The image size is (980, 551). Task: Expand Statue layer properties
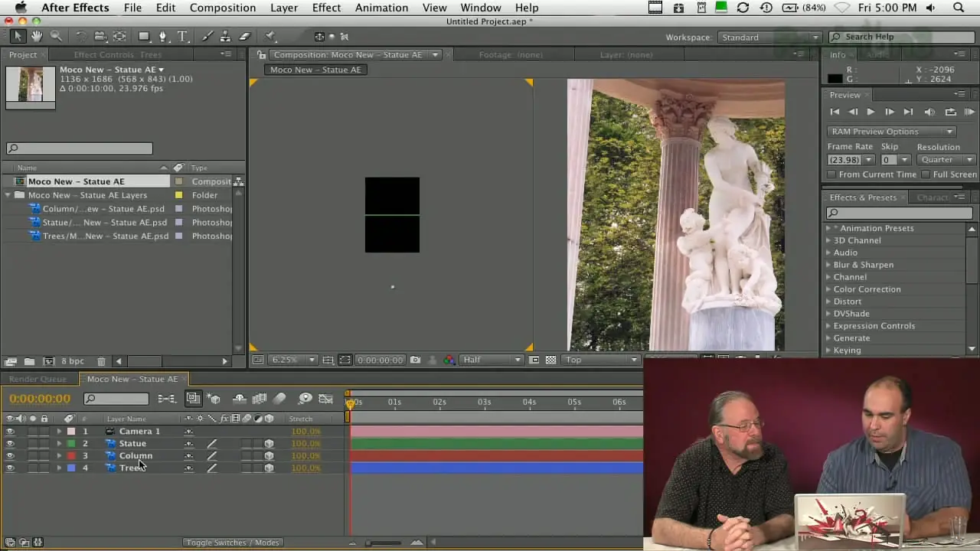(59, 443)
